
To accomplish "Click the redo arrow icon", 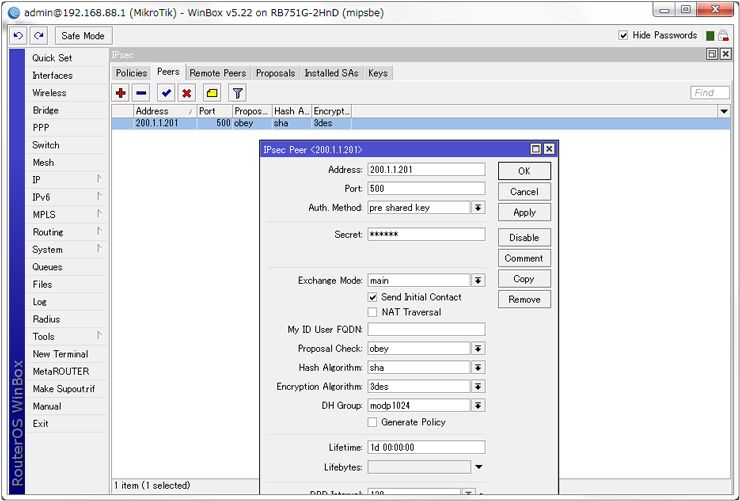I will click(39, 35).
